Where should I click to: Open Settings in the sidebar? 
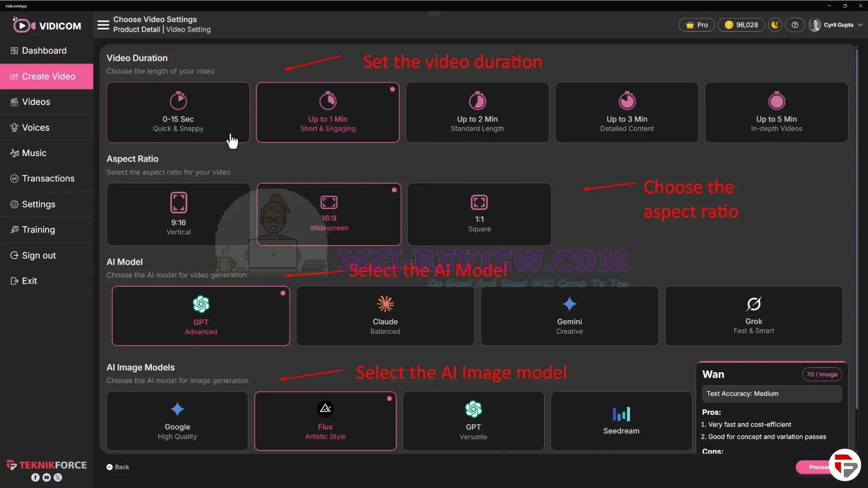click(x=47, y=204)
